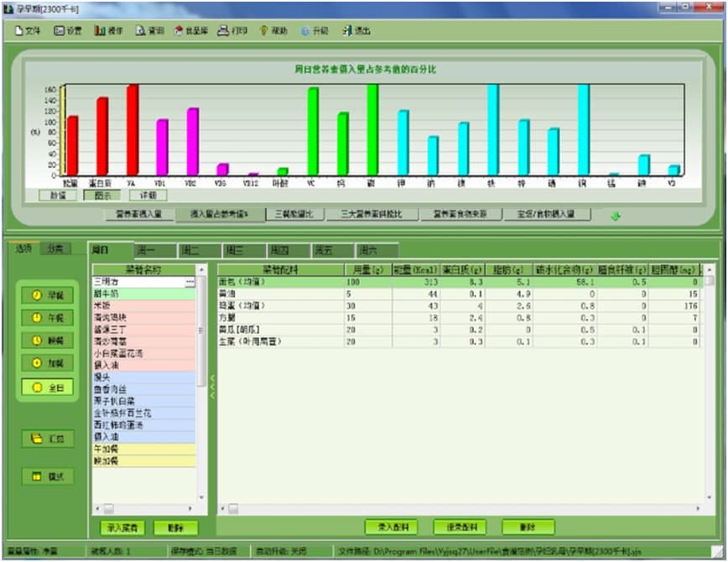Select the 甜牛奶 dish row
The image size is (728, 562).
pyautogui.click(x=144, y=294)
